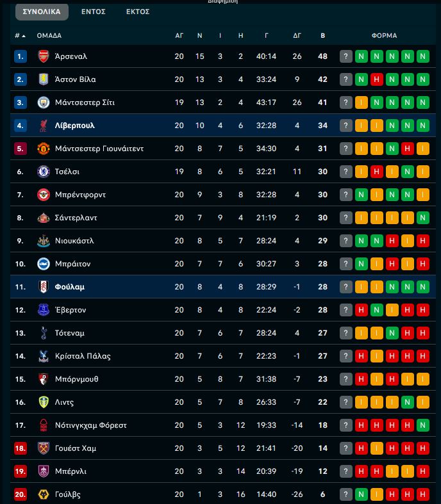Click the Manchester United crest icon
Viewport: 441px width, 504px height.
pos(44,149)
